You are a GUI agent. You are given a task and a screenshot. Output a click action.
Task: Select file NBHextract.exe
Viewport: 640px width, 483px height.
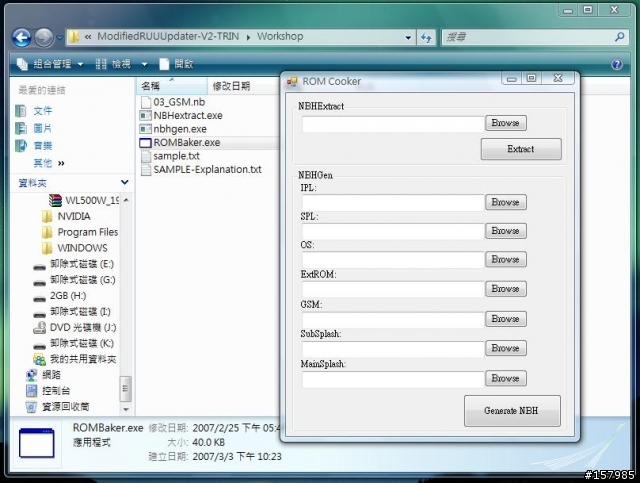(181, 116)
